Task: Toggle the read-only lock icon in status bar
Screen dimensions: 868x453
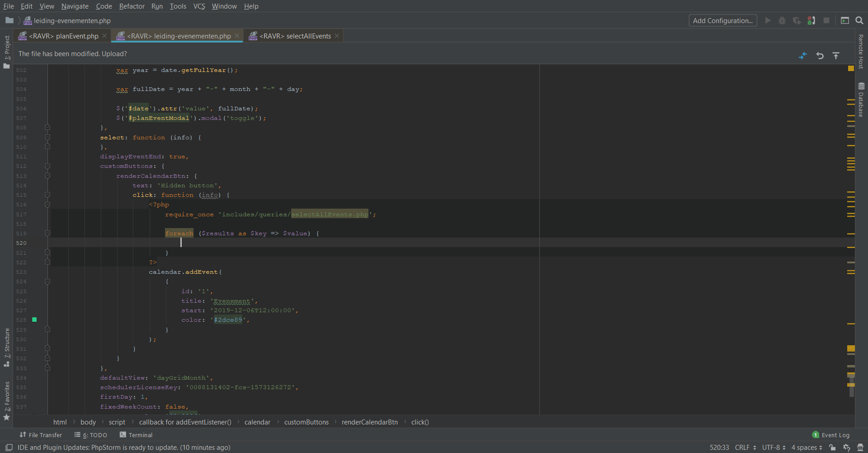Action: click(832, 448)
